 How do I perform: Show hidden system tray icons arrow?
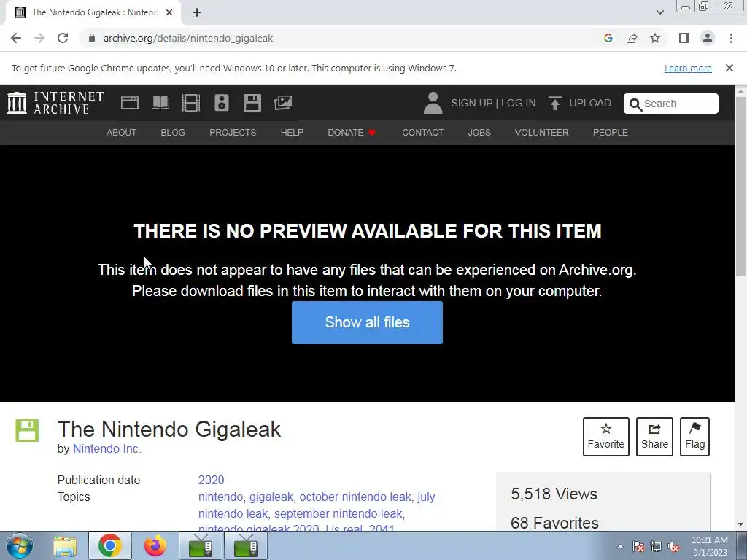(620, 546)
